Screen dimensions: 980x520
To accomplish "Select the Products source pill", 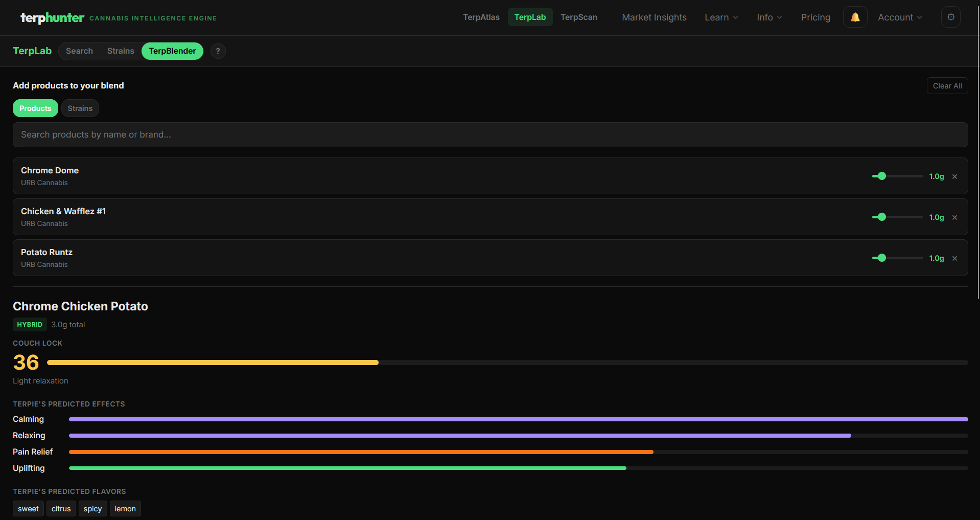I will click(35, 108).
